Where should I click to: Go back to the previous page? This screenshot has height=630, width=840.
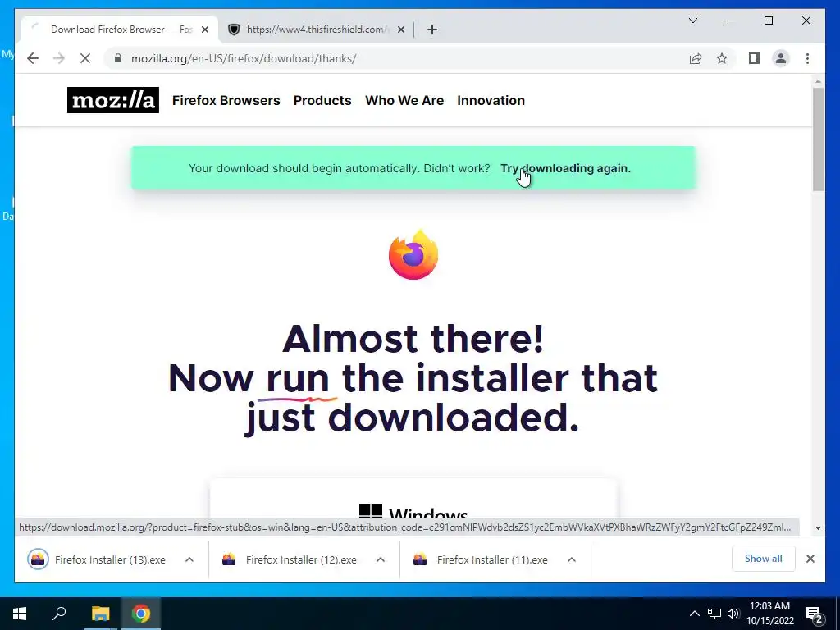(x=33, y=58)
